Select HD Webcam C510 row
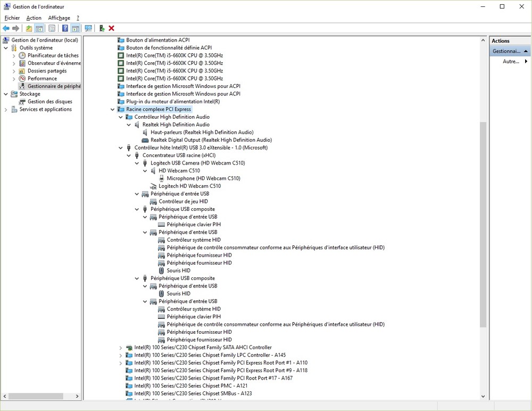 (179, 171)
